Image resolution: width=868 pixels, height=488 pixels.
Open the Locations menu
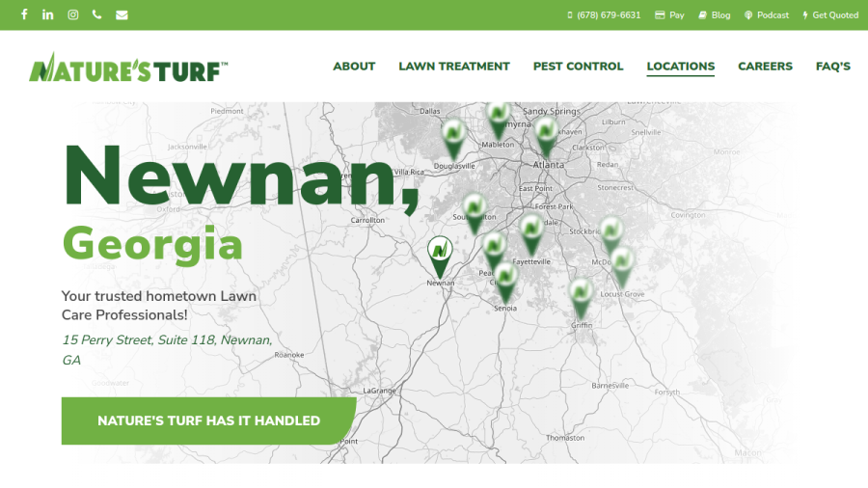coord(680,67)
